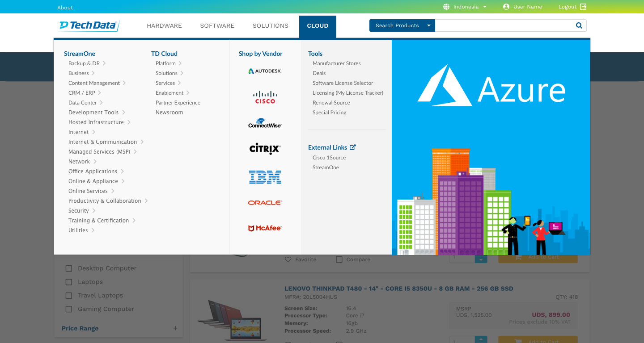Screen dimensions: 644x343
Task: Open the HARDWARE menu
Action: pos(165,26)
